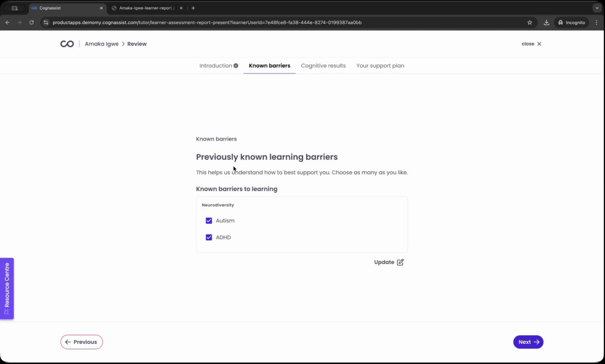Viewport: 605px width, 364px height.
Task: Click the Resource Centre icon on the sidebar
Action: tap(7, 312)
